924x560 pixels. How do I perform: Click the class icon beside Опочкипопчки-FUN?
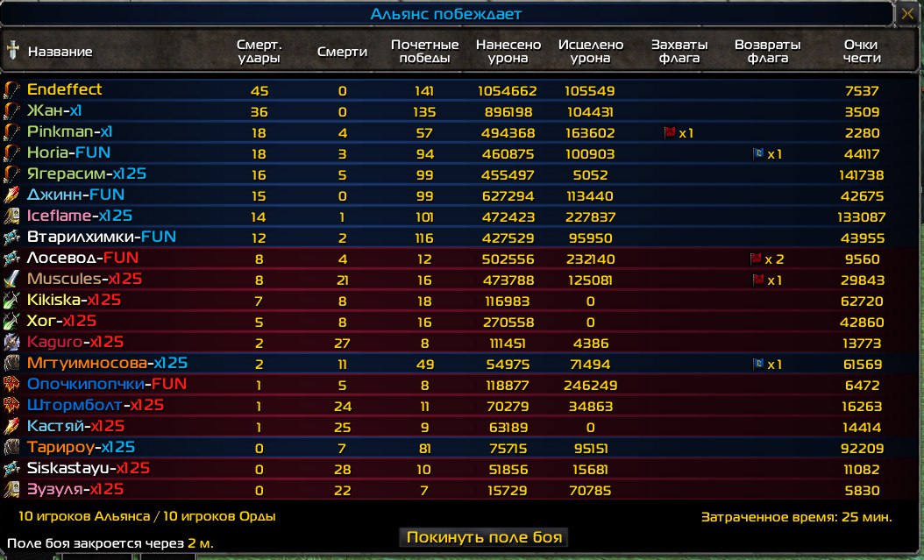coord(11,384)
